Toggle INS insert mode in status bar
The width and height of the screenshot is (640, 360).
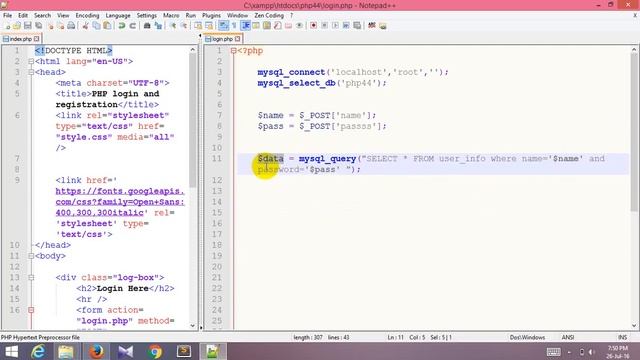tap(622, 337)
